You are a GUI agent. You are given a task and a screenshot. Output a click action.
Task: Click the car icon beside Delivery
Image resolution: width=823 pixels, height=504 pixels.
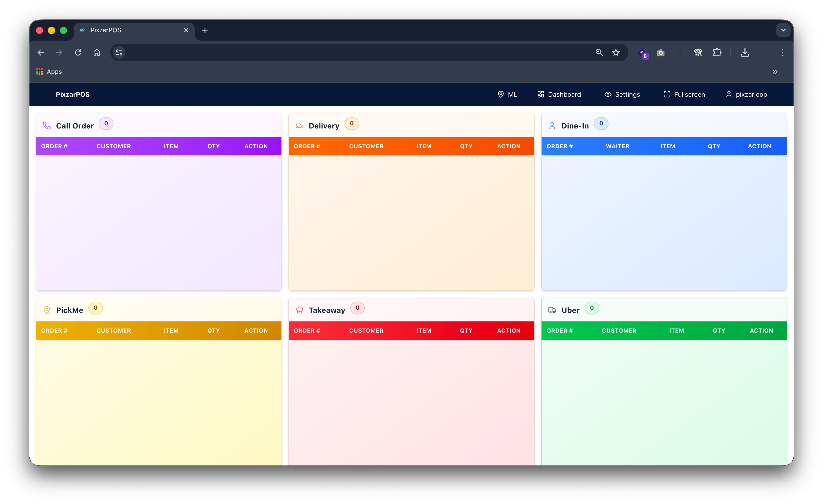click(300, 125)
